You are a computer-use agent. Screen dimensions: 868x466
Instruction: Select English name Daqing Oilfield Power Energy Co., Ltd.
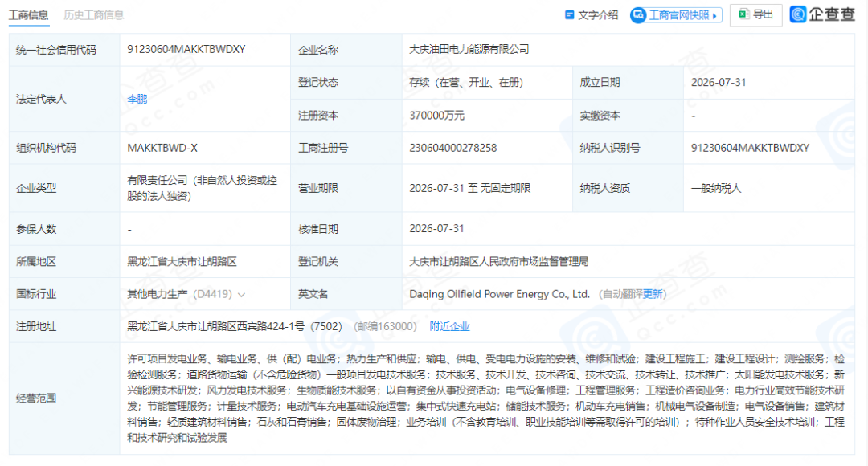[499, 294]
